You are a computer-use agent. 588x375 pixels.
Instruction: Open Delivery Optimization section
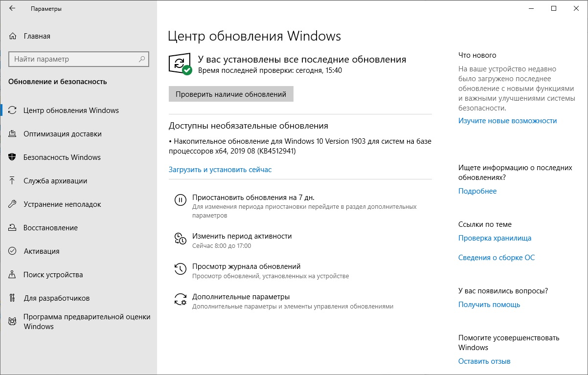point(62,134)
